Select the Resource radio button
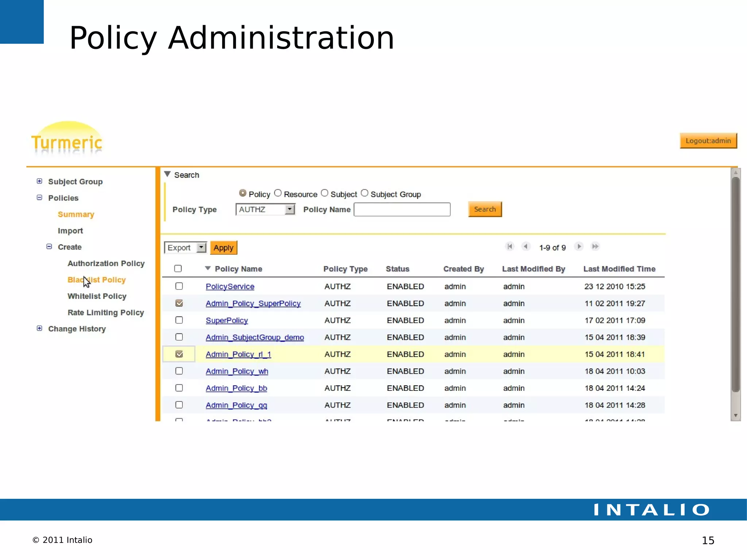This screenshot has height=560, width=747. 278,193
